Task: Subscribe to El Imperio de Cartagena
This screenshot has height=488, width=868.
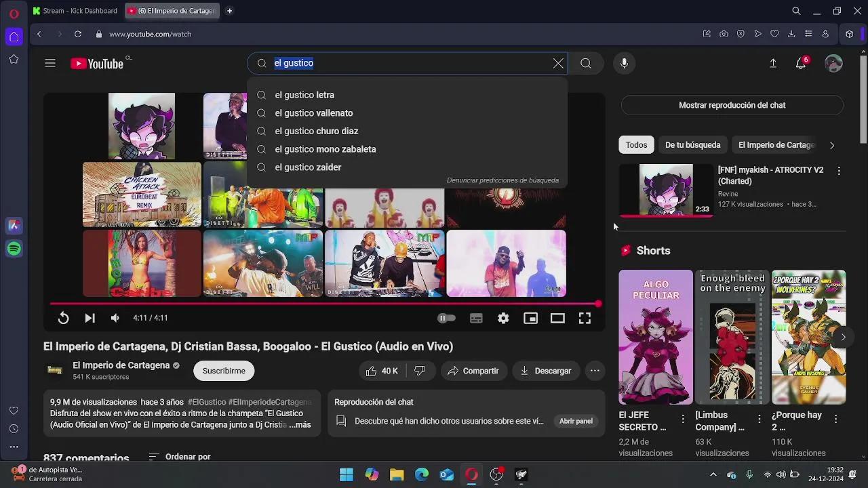Action: [224, 371]
